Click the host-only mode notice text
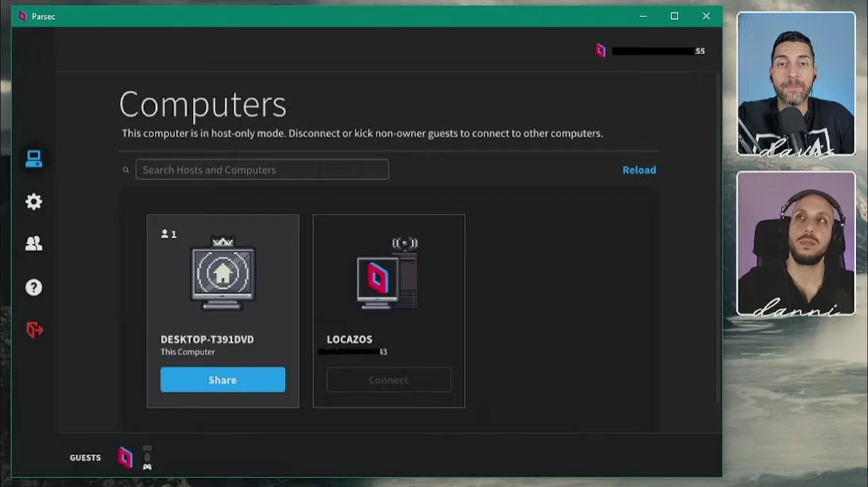 [362, 133]
